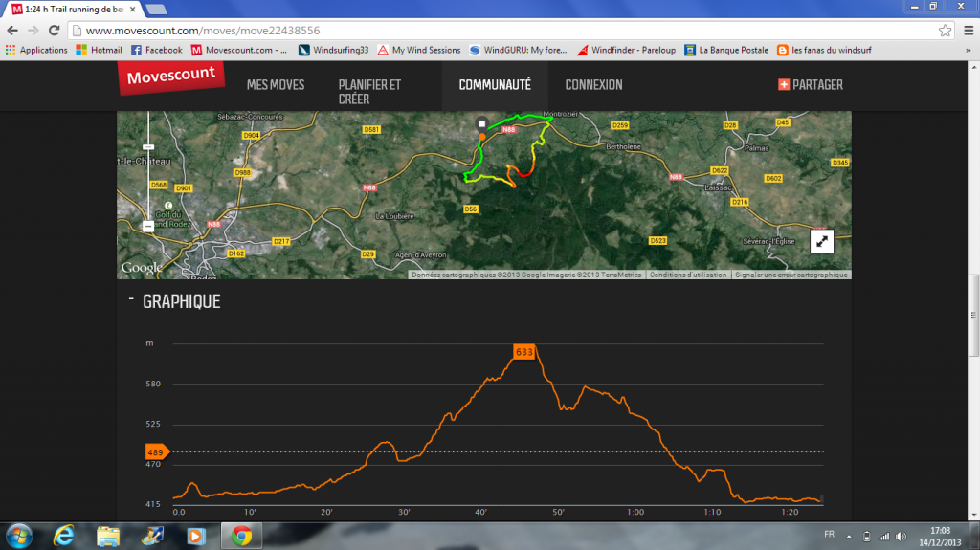Expand the map to fullscreen
This screenshot has height=550, width=980.
point(822,241)
